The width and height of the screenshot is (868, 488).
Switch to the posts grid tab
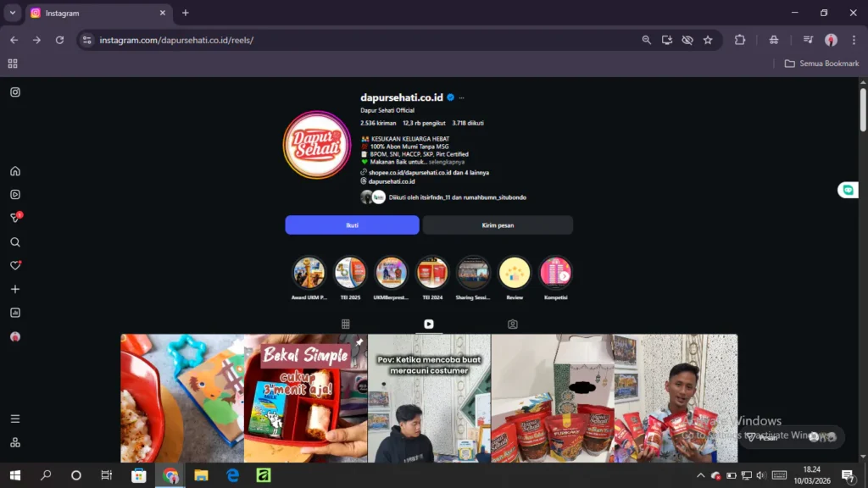[346, 324]
